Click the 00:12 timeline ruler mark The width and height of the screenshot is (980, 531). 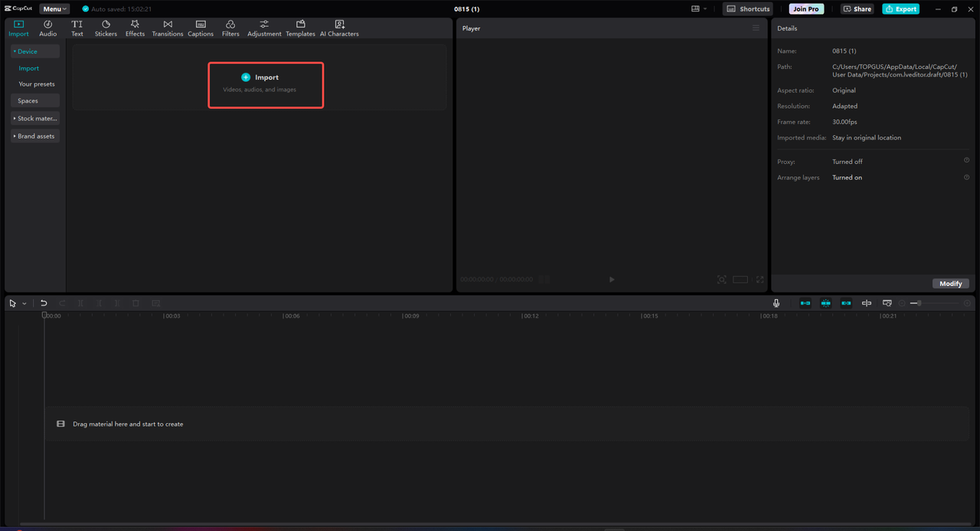[531, 316]
